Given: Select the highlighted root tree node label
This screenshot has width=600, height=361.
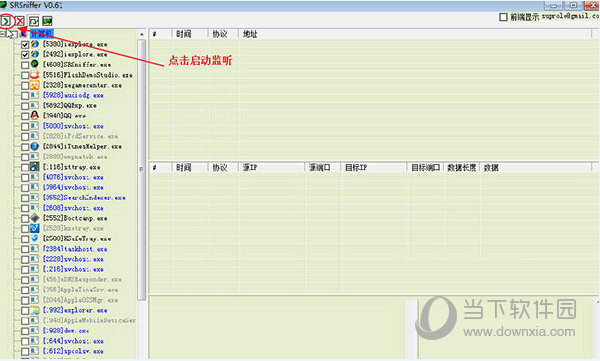Looking at the screenshot, I should click(42, 34).
